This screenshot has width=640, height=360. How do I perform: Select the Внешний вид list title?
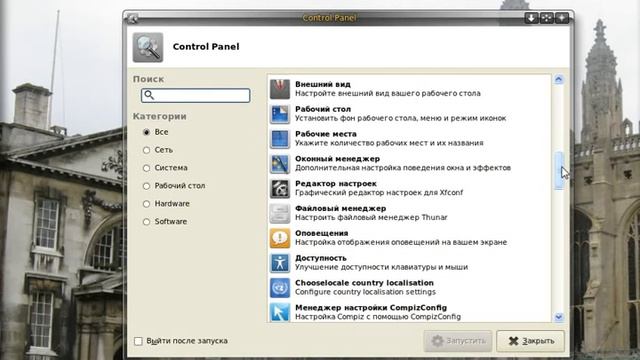[323, 84]
